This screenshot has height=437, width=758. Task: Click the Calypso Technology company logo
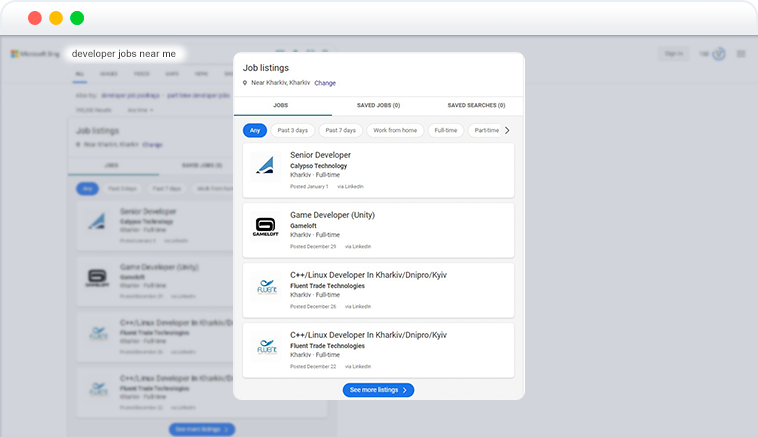[265, 165]
